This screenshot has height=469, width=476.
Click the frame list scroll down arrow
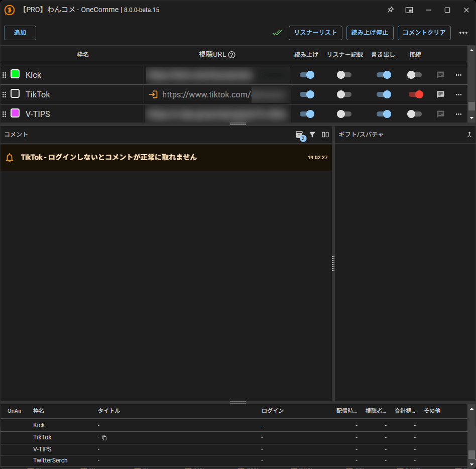[471, 118]
